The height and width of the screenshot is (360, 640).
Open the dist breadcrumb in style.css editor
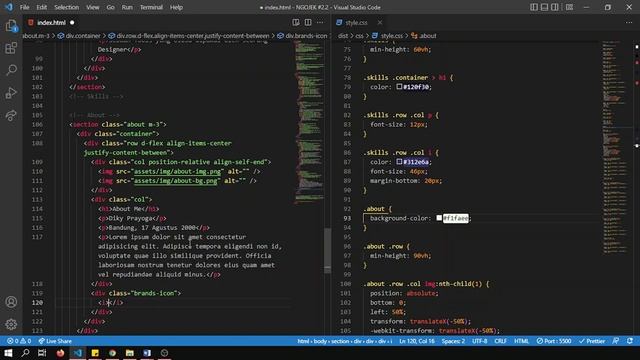(343, 36)
